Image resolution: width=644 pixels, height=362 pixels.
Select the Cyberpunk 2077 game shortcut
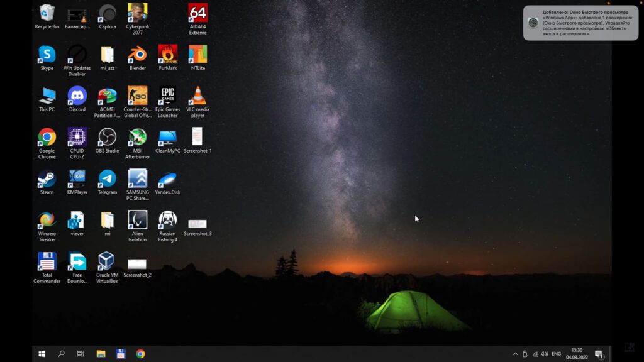(137, 13)
